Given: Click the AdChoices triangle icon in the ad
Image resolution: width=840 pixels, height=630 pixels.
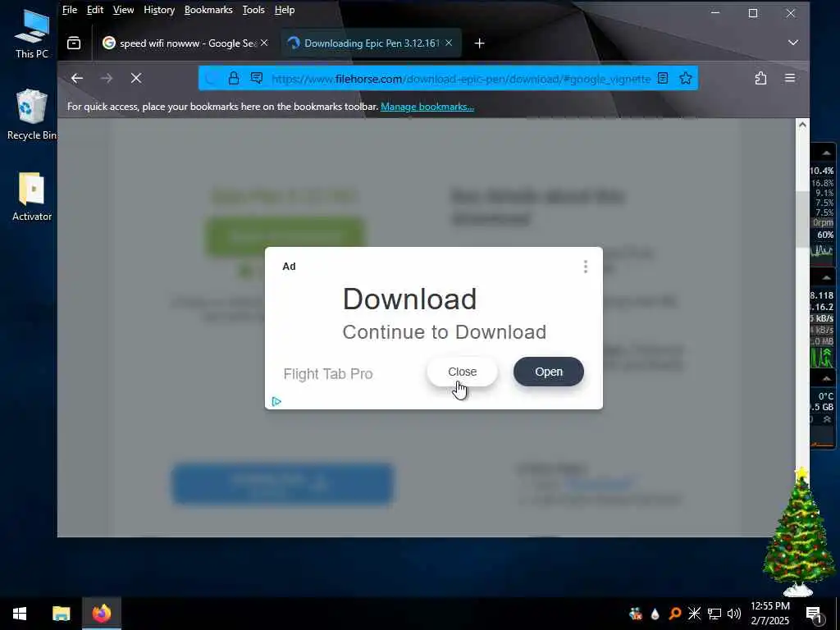Looking at the screenshot, I should pos(276,401).
